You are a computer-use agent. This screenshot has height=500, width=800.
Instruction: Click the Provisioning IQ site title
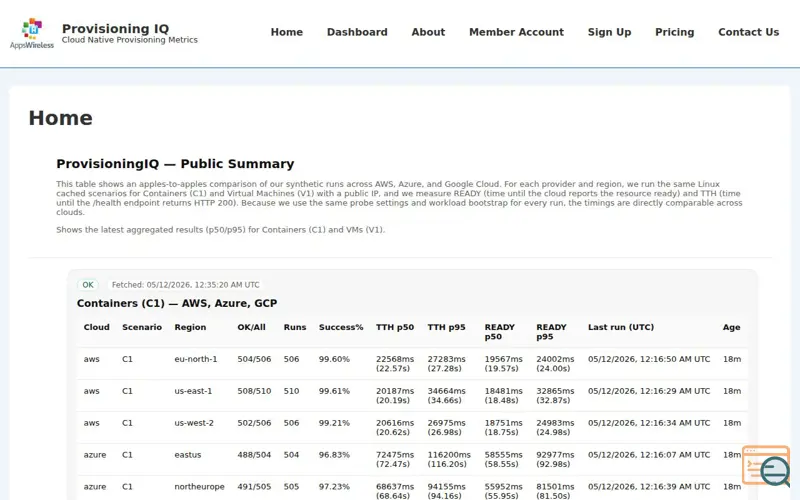pyautogui.click(x=115, y=29)
